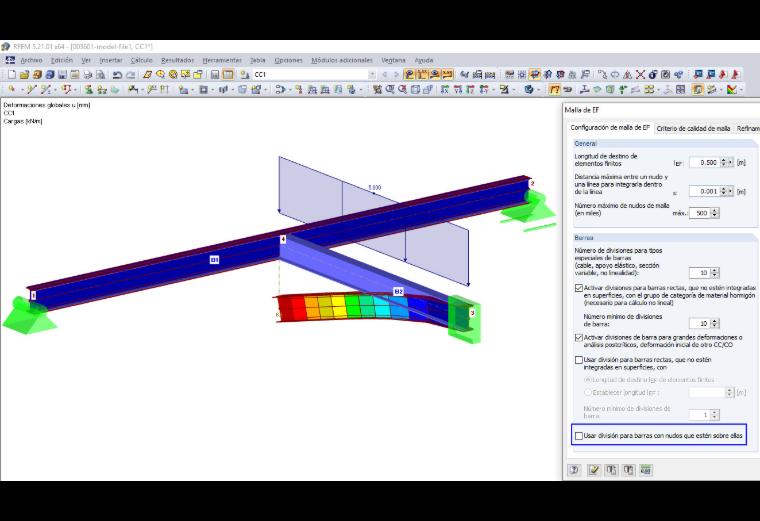Screen dimensions: 760x521
Task: Click stepper of minimum member divisions 10
Action: pyautogui.click(x=714, y=323)
